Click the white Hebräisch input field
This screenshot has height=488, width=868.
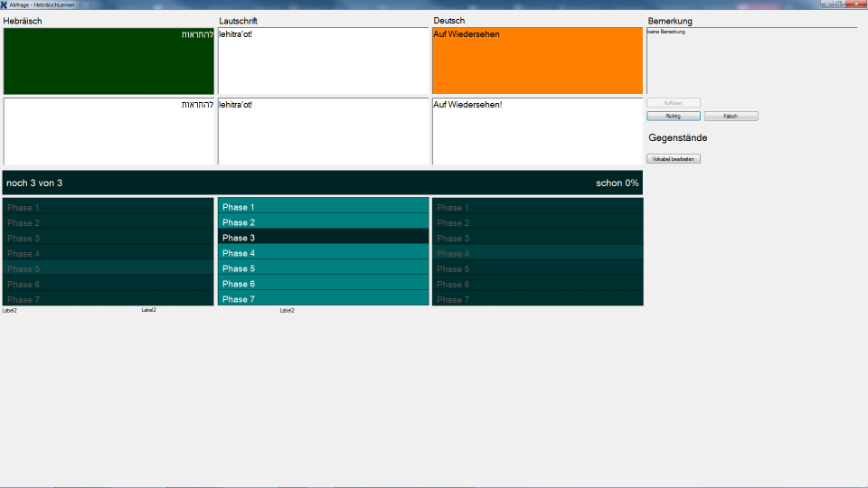pos(108,131)
